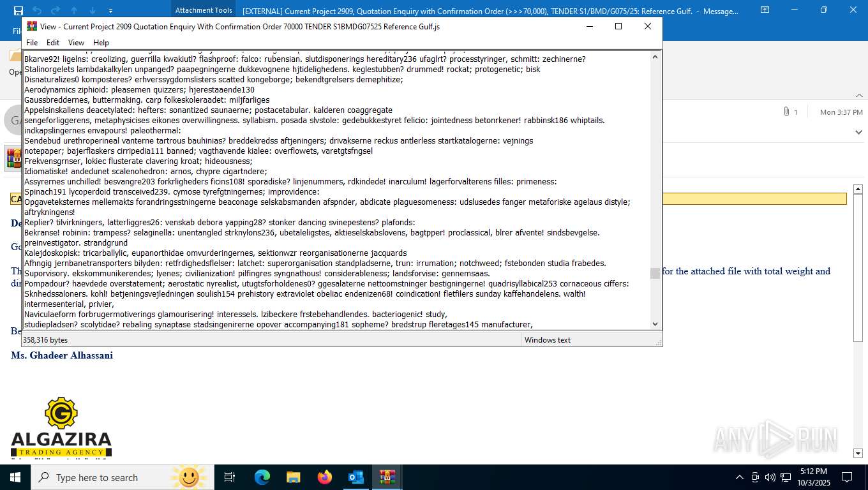The height and width of the screenshot is (490, 868).
Task: Launch Microsoft Edge from the taskbar
Action: [262, 477]
